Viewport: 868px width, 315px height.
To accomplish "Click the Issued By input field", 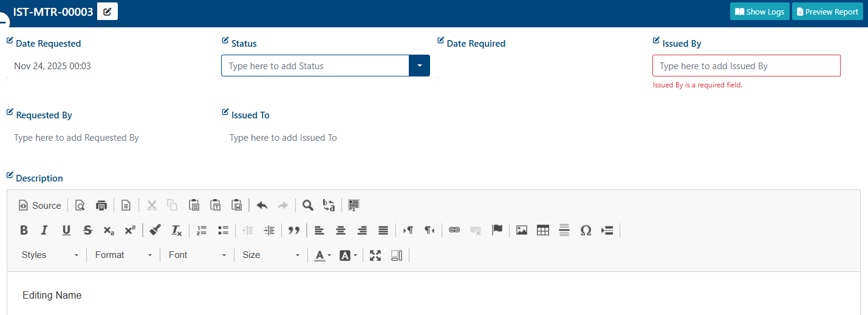I will pos(747,66).
